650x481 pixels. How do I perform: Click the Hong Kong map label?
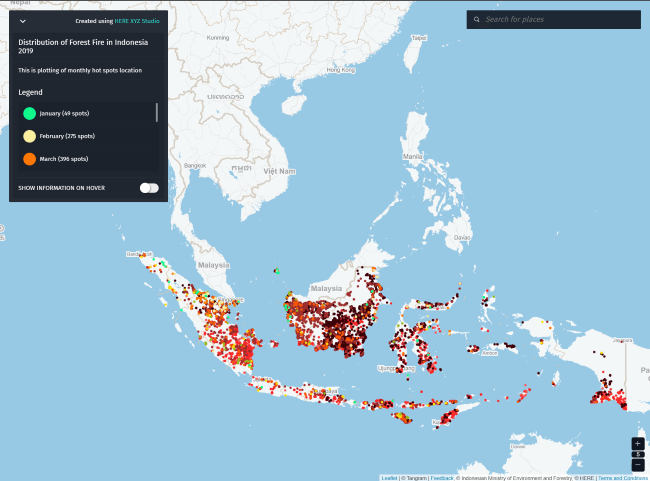tap(341, 70)
